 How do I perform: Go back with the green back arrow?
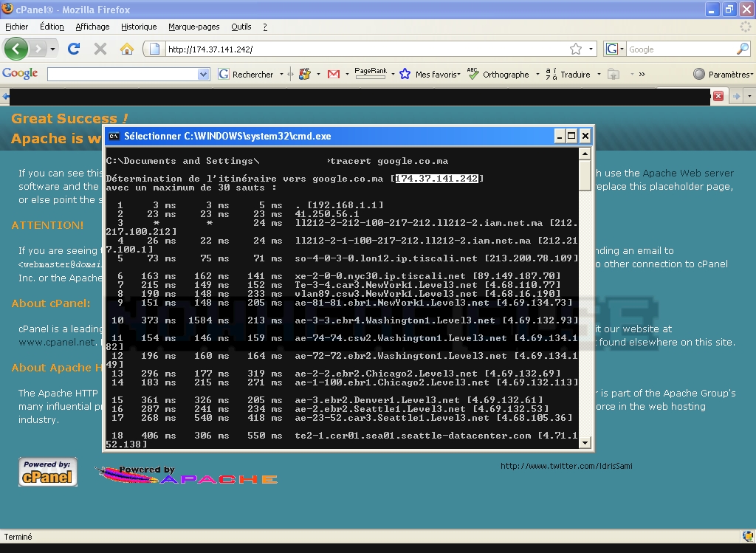click(16, 49)
